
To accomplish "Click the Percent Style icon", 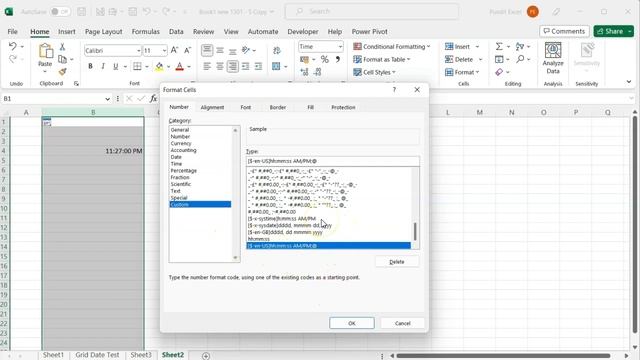I will point(324,59).
